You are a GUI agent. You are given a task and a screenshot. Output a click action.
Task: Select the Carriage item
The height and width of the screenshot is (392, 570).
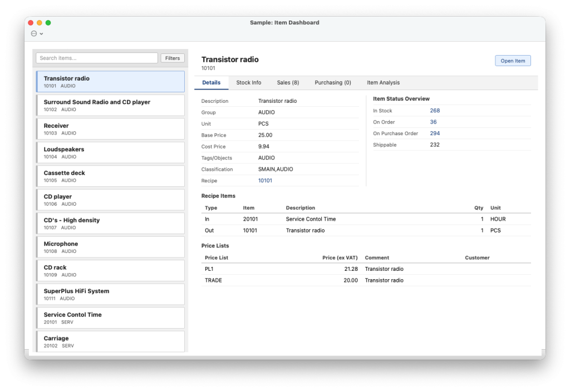tap(111, 341)
